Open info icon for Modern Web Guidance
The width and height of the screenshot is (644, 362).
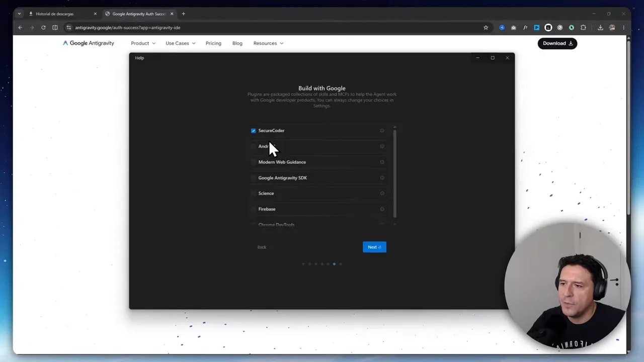click(382, 162)
